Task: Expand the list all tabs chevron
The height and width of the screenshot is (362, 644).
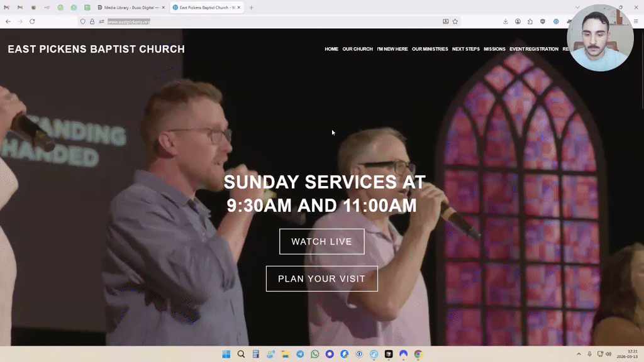Action: (x=577, y=8)
